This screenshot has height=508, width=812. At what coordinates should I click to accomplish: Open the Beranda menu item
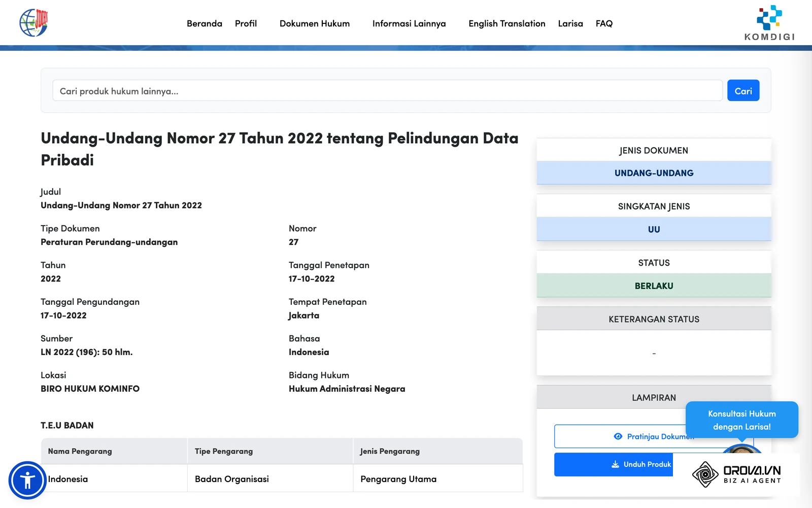tap(205, 23)
